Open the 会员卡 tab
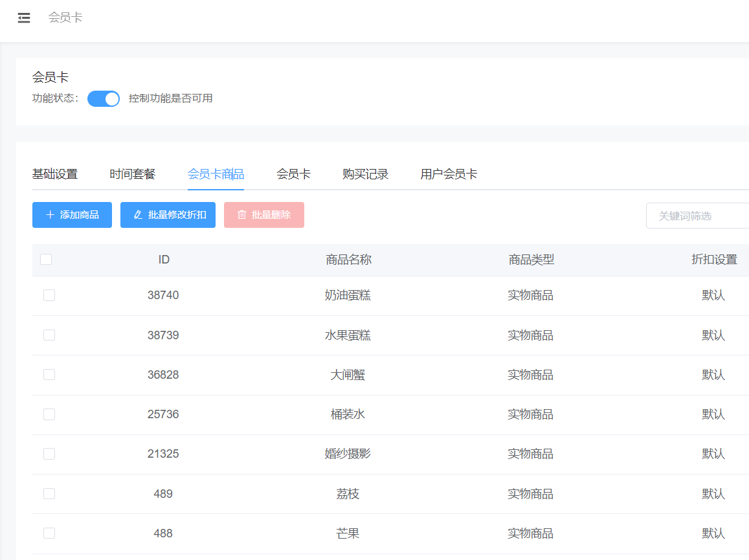The image size is (749, 560). tap(293, 174)
